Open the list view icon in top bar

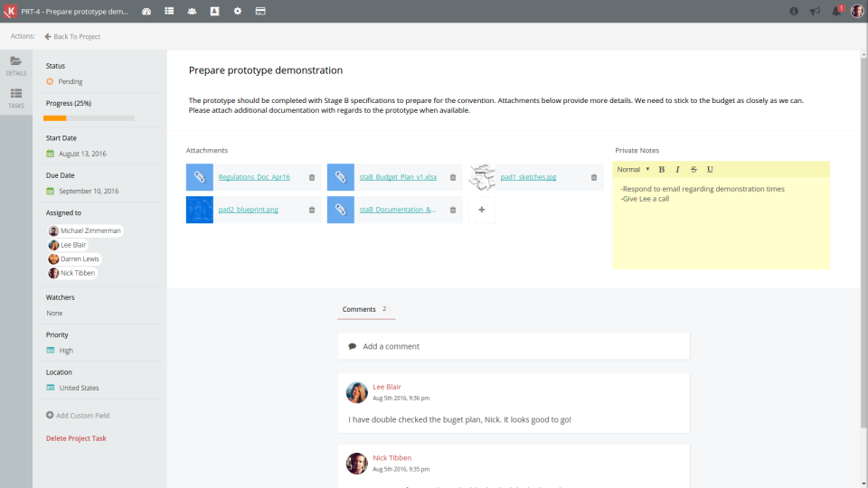pos(169,11)
